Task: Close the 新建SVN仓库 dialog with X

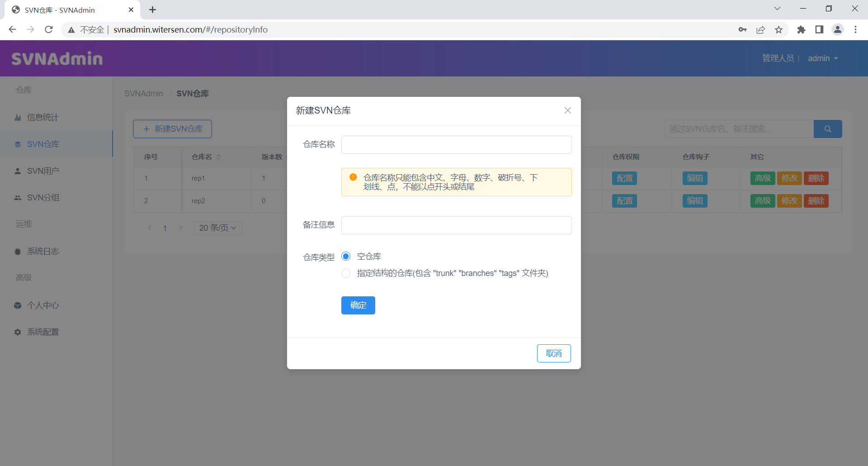Action: [x=568, y=110]
